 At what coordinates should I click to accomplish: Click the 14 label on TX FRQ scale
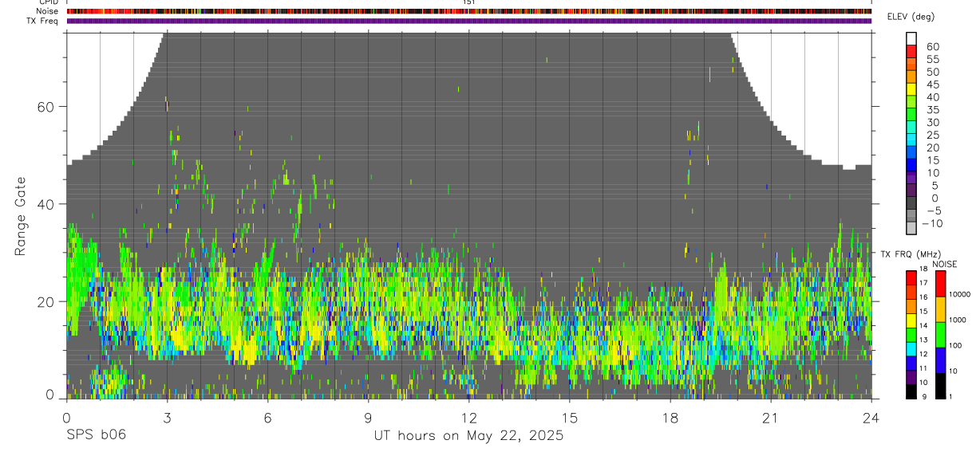tap(923, 325)
